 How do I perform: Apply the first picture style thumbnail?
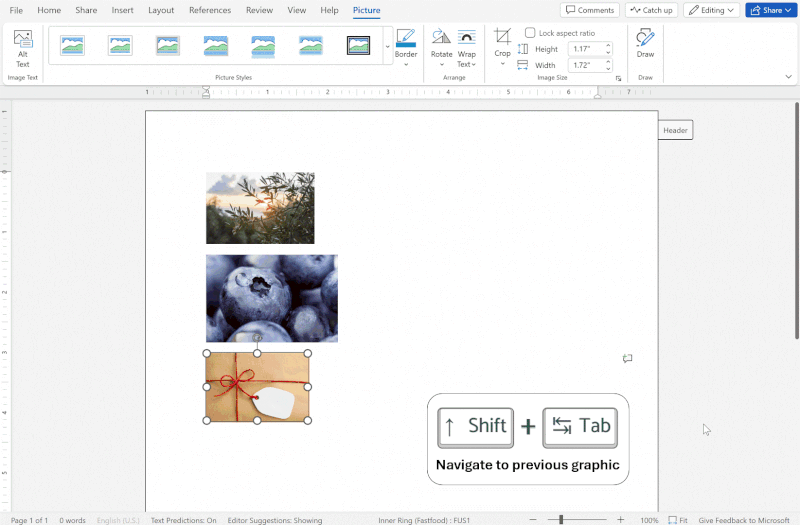click(72, 45)
